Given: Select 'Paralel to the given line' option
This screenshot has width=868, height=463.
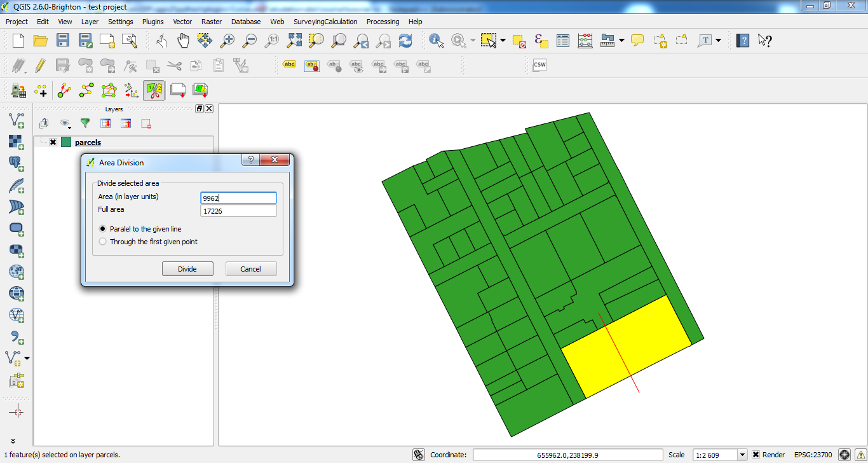Looking at the screenshot, I should (103, 229).
